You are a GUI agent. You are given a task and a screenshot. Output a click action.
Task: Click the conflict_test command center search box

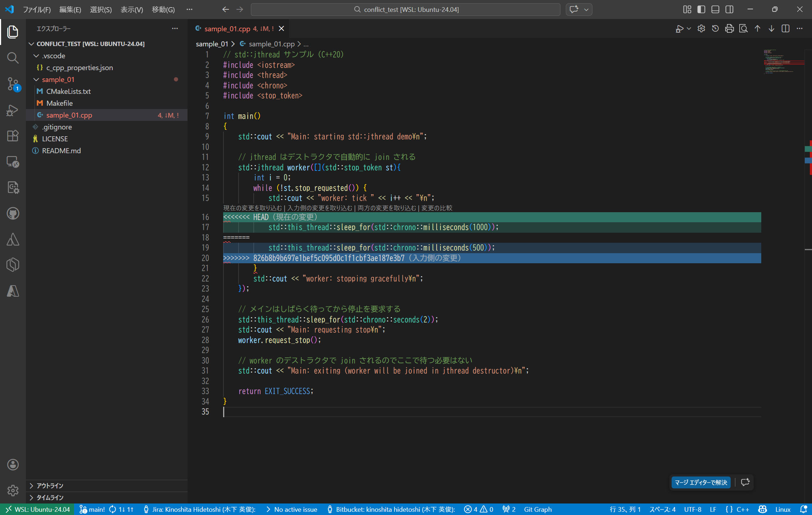coord(405,10)
